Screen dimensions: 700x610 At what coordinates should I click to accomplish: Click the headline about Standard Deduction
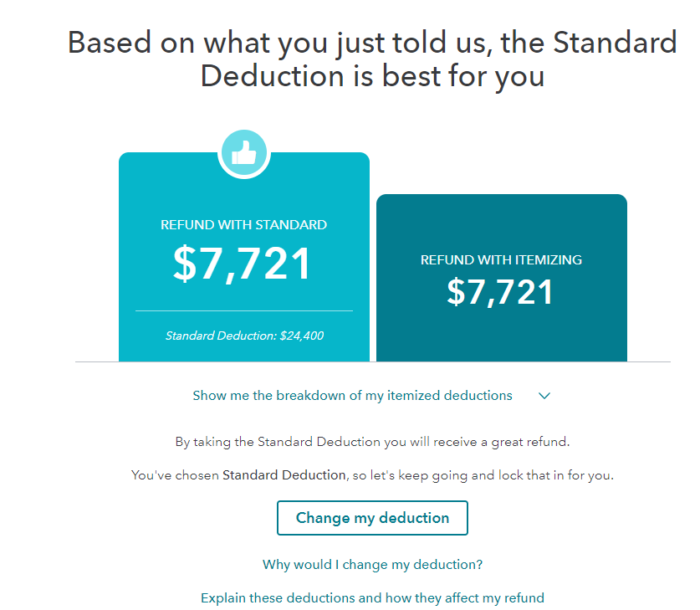tap(372, 59)
